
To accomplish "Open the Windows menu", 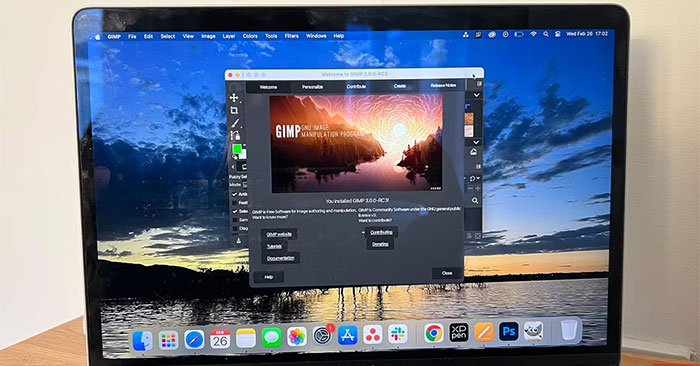I will [316, 36].
